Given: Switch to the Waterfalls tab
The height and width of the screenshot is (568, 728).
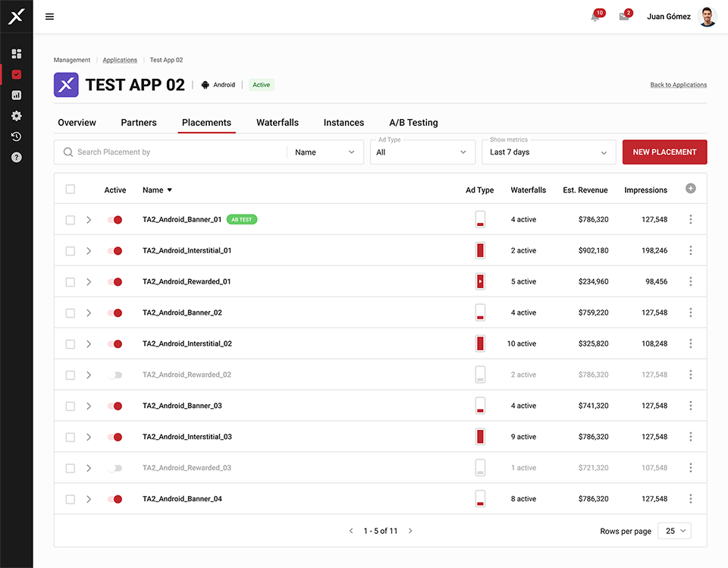Looking at the screenshot, I should tap(278, 123).
